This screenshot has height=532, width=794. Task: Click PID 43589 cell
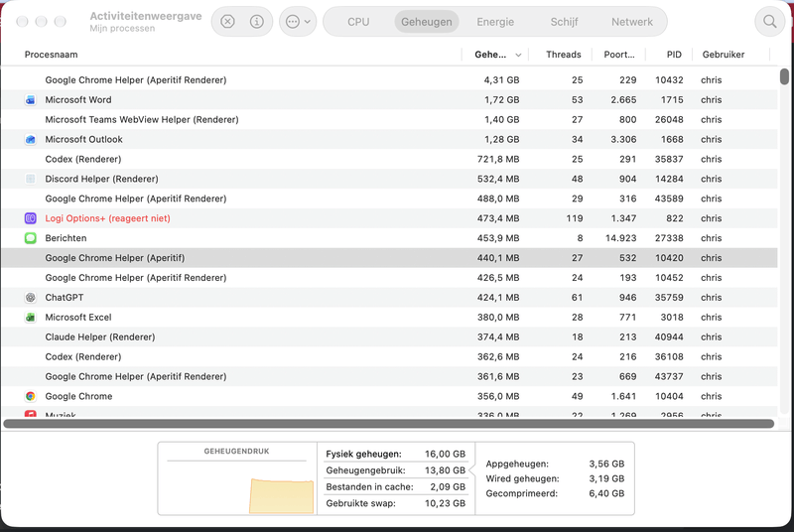(669, 199)
